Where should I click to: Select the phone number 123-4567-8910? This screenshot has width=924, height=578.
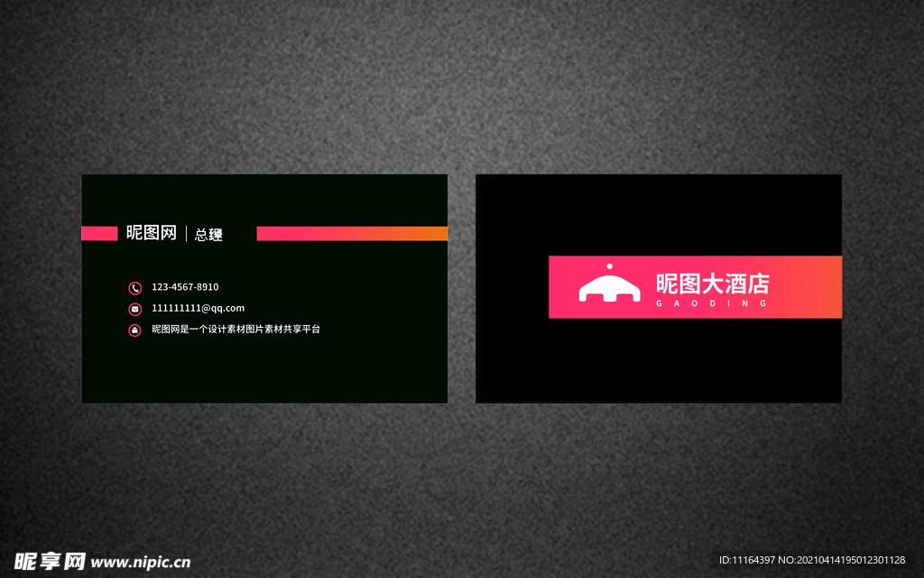pyautogui.click(x=185, y=287)
